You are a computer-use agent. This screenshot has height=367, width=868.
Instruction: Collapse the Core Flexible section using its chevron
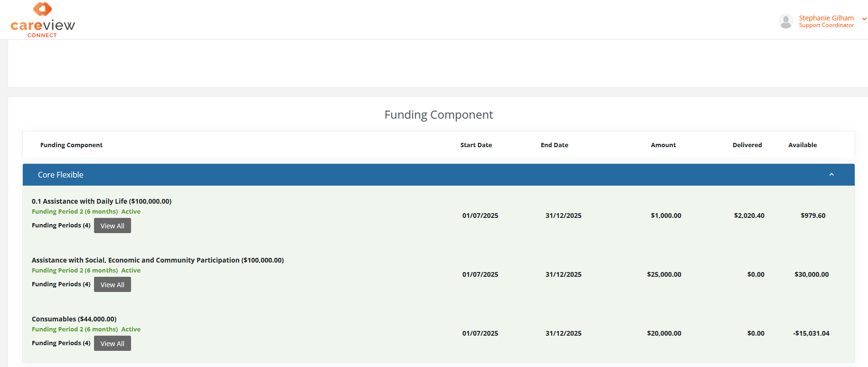(x=831, y=175)
